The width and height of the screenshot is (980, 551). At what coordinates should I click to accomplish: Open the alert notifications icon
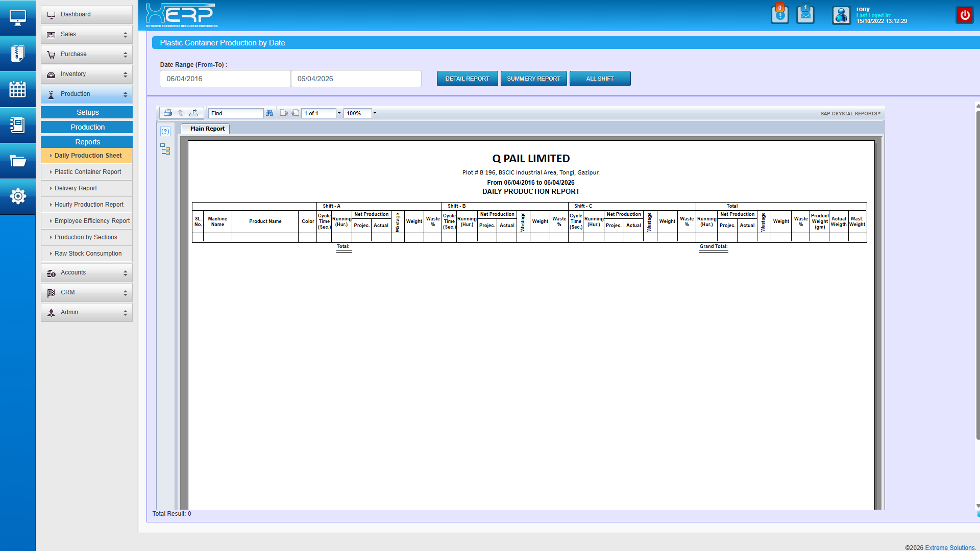779,15
